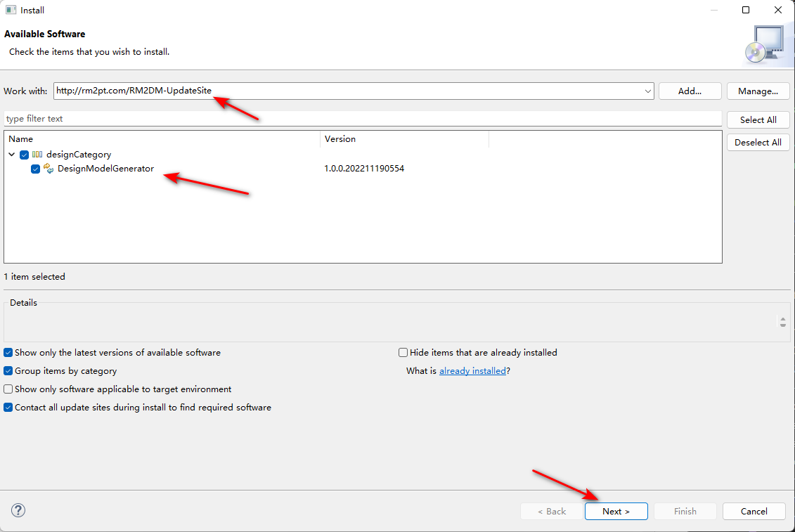Click the Install window title icon
This screenshot has height=532, width=795.
pyautogui.click(x=11, y=10)
